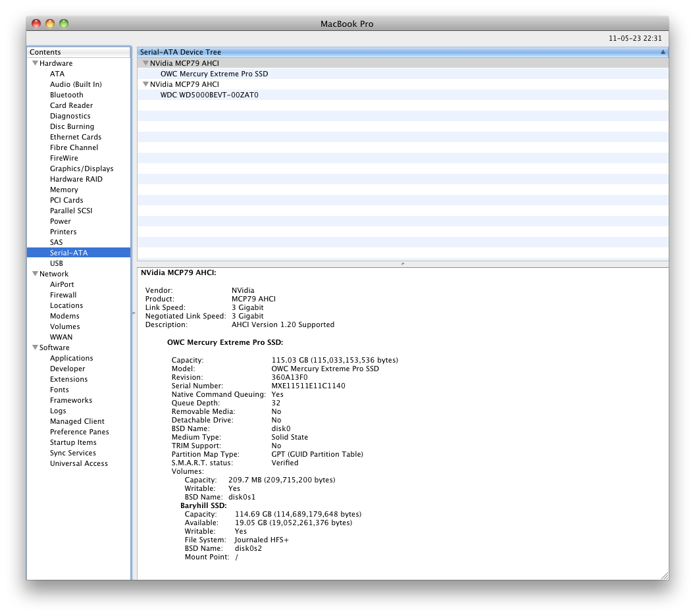The height and width of the screenshot is (616, 695).
Task: Click the 11-05-23 22:31 timestamp
Action: tap(634, 39)
